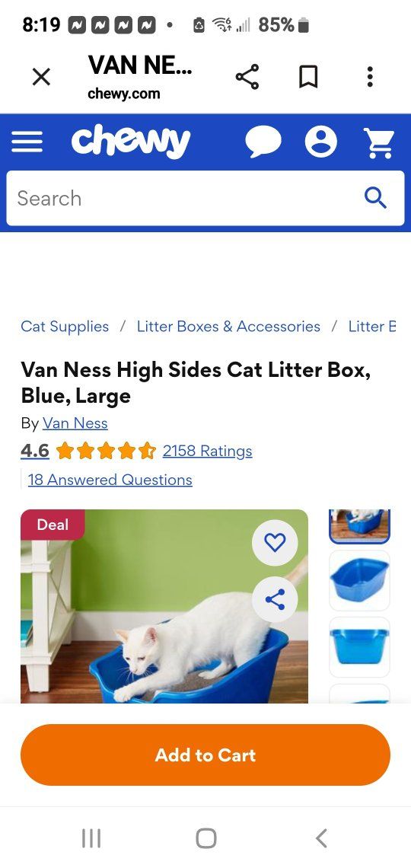411x868 pixels.
Task: Open the browser three-dot menu
Action: click(369, 77)
